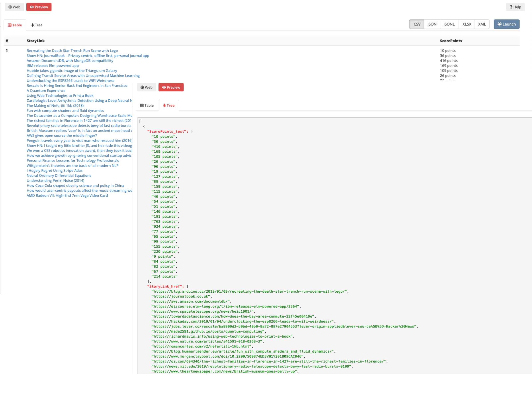
Task: Open the Neural Ordinary Differential Equations link
Action: [59, 175]
